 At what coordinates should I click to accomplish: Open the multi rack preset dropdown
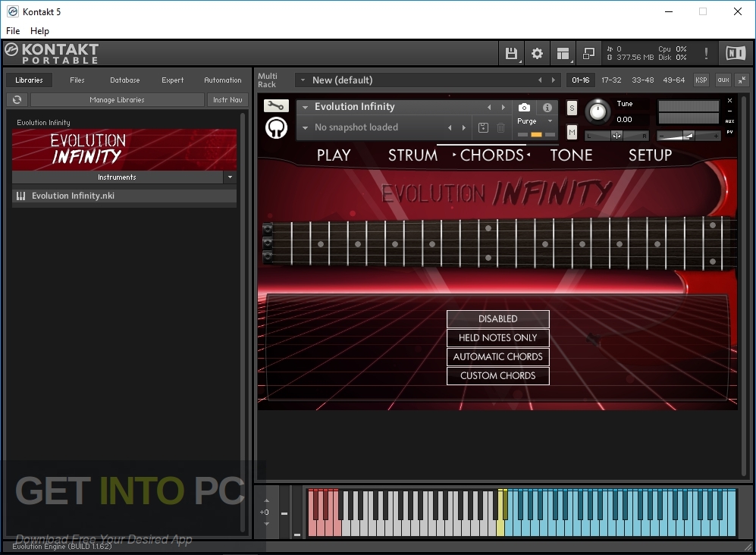point(303,80)
